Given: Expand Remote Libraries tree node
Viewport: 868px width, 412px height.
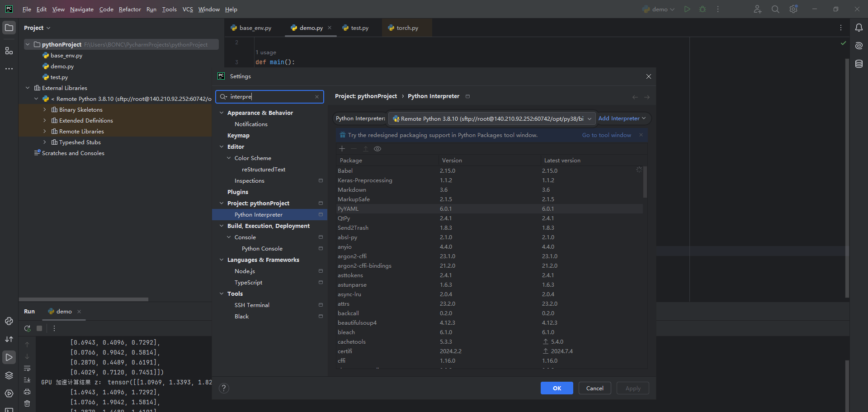Looking at the screenshot, I should [x=44, y=131].
